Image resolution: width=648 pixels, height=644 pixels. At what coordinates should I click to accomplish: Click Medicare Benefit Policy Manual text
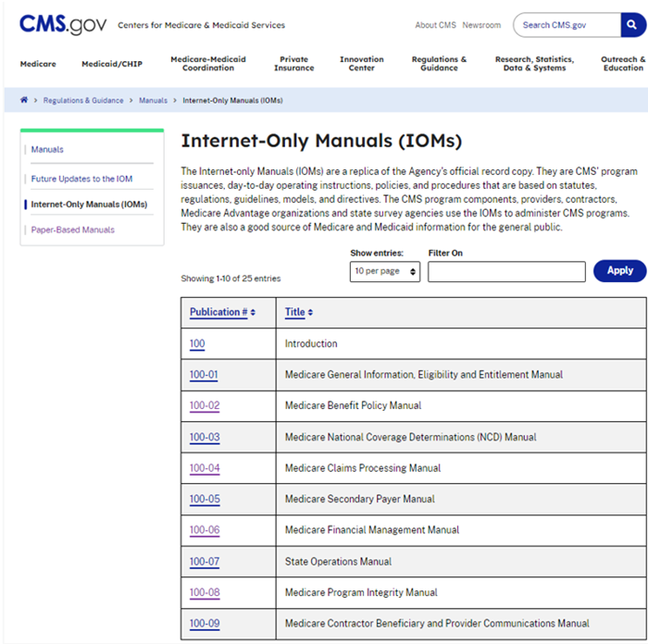coord(353,405)
